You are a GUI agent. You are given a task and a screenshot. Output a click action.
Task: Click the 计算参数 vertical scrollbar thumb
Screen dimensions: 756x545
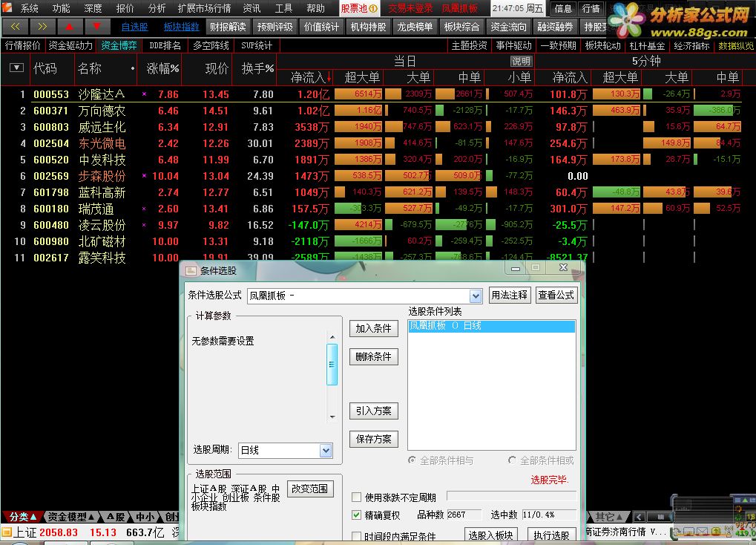(332, 365)
